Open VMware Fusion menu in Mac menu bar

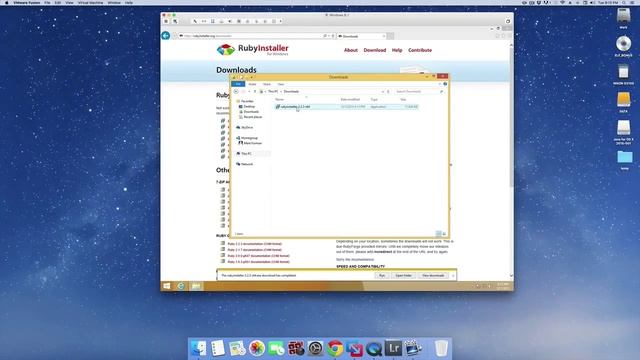(x=27, y=2)
